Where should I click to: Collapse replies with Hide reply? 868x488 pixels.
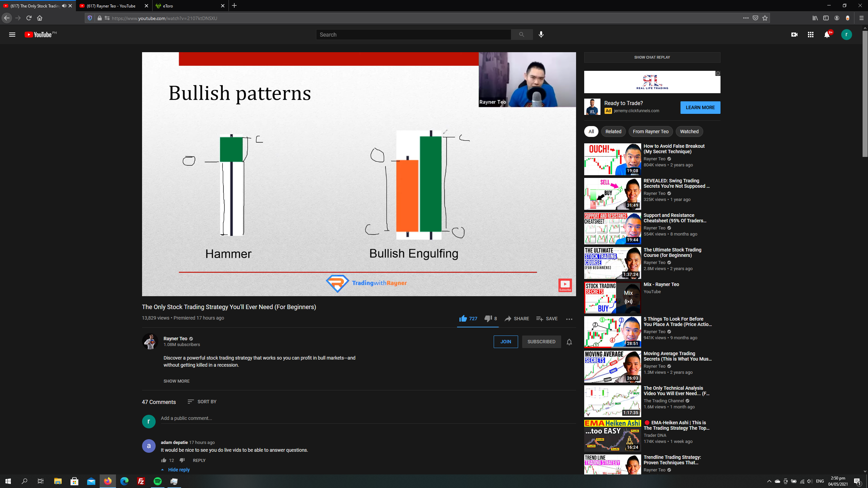175,470
